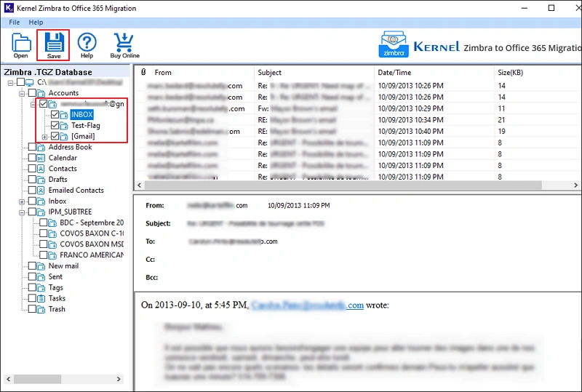Click the Trash folder icon
The height and width of the screenshot is (392, 582).
click(41, 309)
